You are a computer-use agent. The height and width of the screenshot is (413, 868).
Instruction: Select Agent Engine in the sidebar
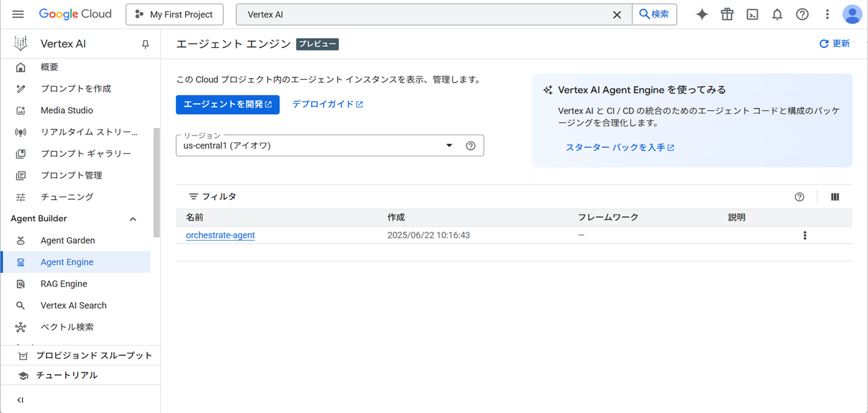76,262
